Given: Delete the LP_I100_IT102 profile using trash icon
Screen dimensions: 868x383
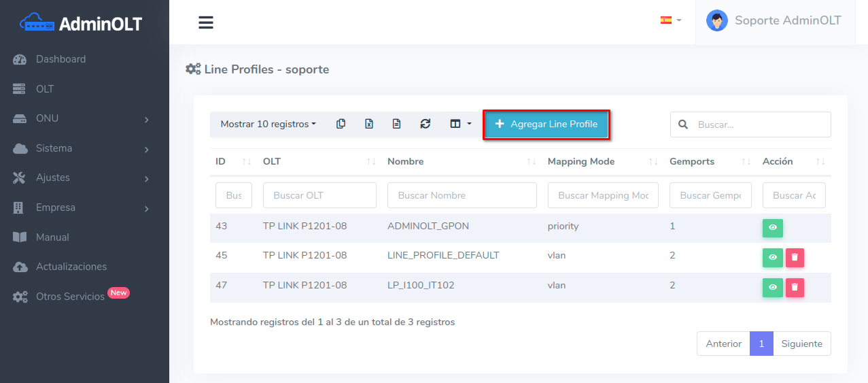Looking at the screenshot, I should [x=795, y=288].
